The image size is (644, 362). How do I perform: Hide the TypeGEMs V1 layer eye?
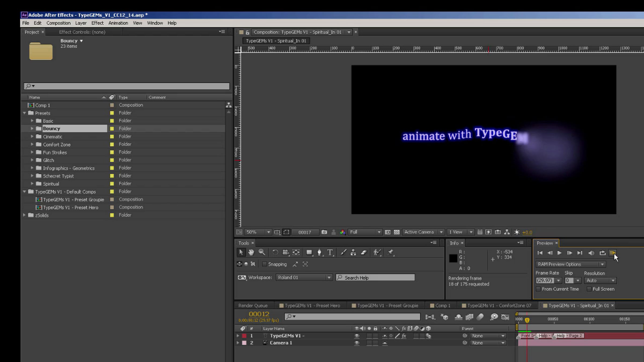tap(357, 336)
